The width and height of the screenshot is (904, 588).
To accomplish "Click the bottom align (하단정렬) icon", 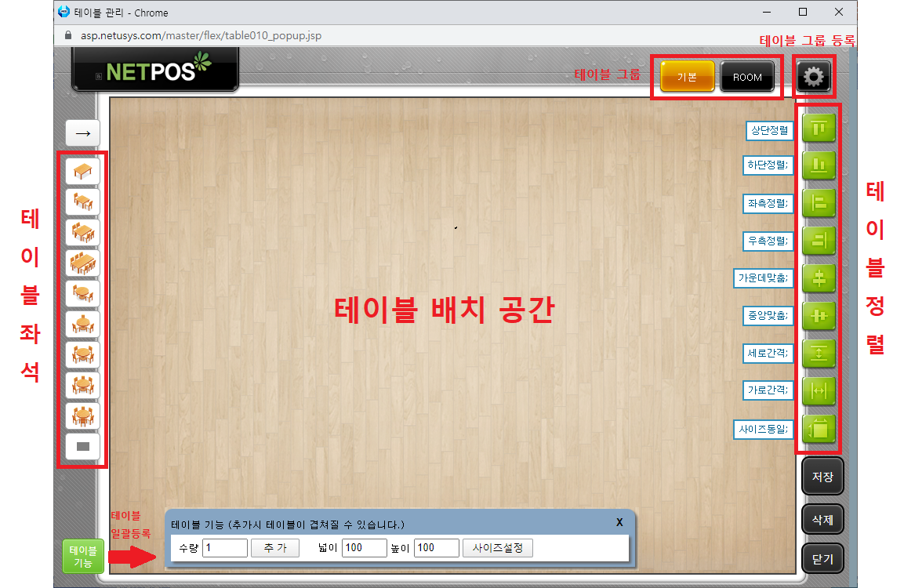I will [x=819, y=165].
